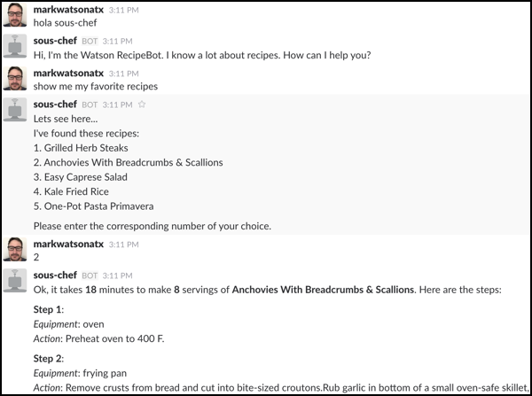Click markwatsonatx name above the "2" reply
Image resolution: width=532 pixels, height=396 pixels.
68,245
